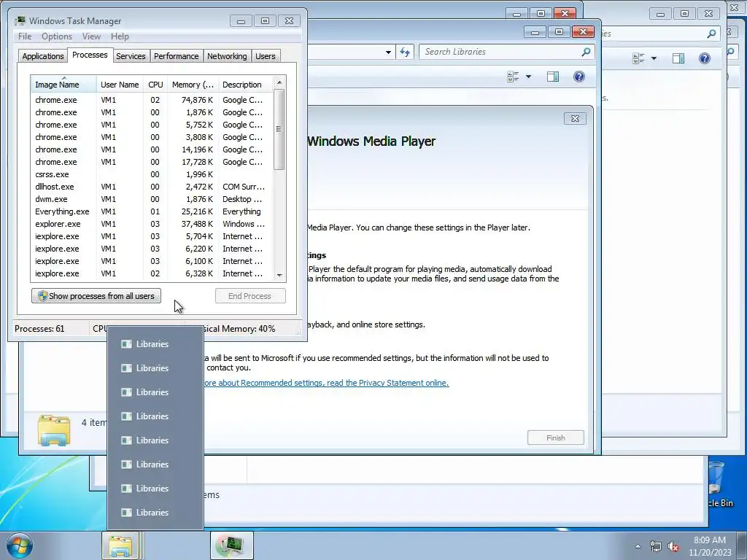This screenshot has width=747, height=560.
Task: Open the View menu in Task Manager
Action: click(91, 36)
